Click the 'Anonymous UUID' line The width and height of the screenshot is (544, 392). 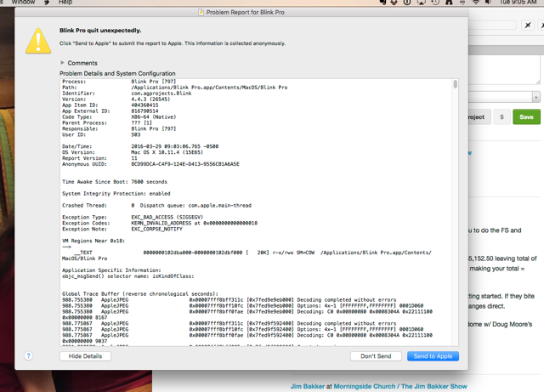coord(150,164)
